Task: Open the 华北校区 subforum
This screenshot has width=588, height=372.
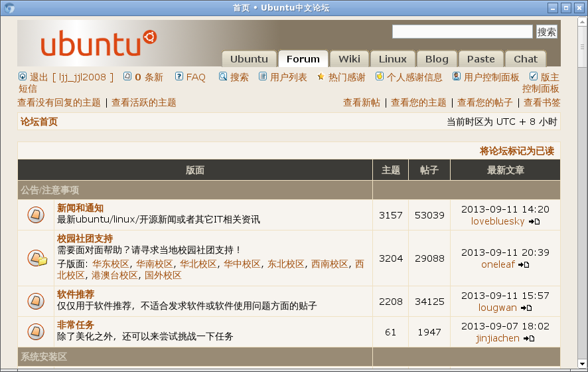Action: click(198, 264)
